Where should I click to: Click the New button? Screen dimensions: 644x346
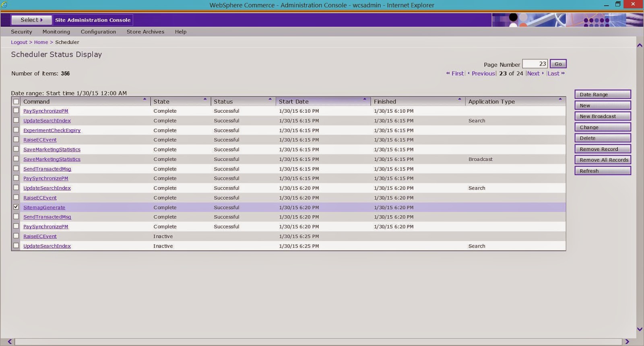tap(603, 105)
